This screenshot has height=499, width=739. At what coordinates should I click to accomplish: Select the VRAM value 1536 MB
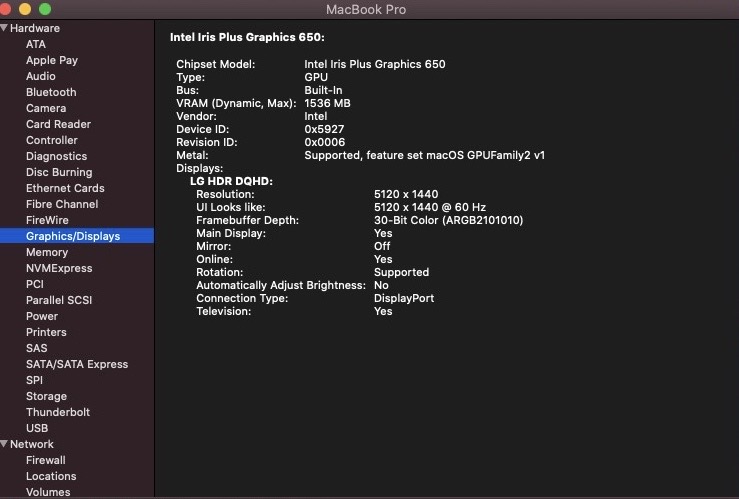[327, 103]
